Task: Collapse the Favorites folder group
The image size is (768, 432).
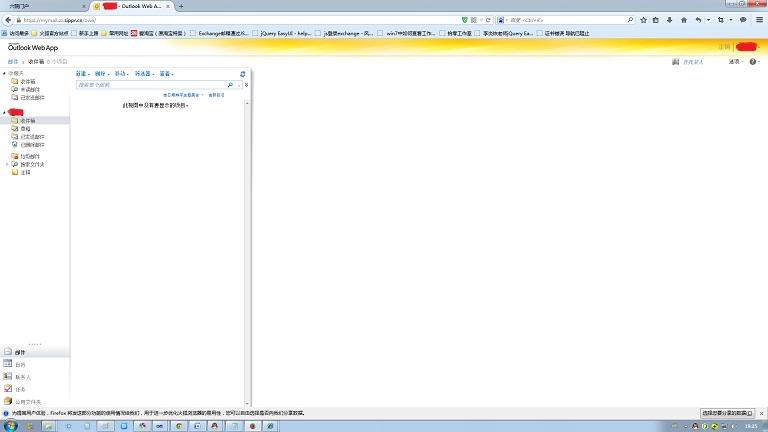Action: coord(4,73)
